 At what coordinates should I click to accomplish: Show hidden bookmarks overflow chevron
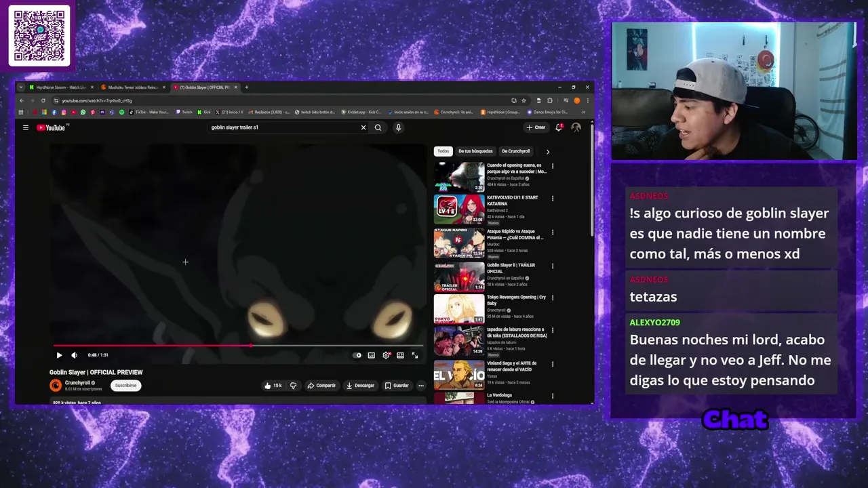[x=583, y=112]
